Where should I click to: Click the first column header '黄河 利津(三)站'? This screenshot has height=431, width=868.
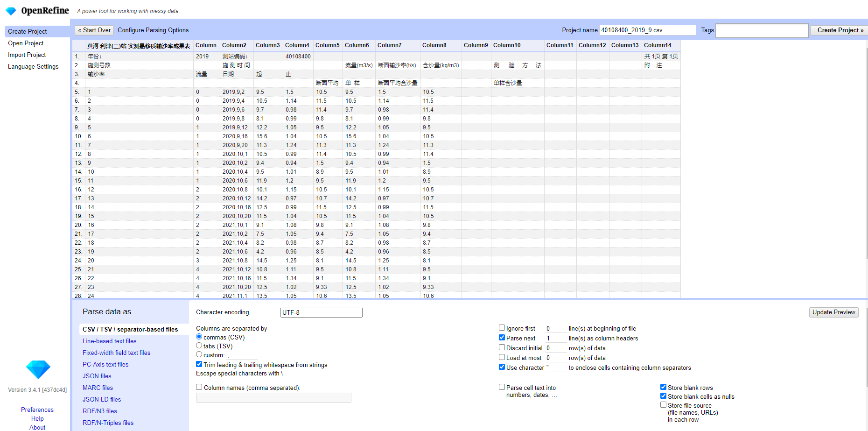click(139, 46)
